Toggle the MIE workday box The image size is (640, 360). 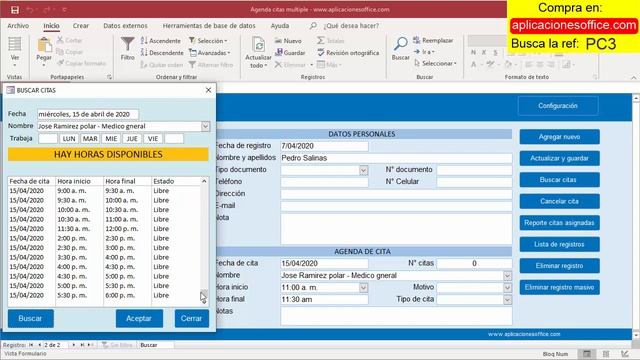[x=111, y=139]
